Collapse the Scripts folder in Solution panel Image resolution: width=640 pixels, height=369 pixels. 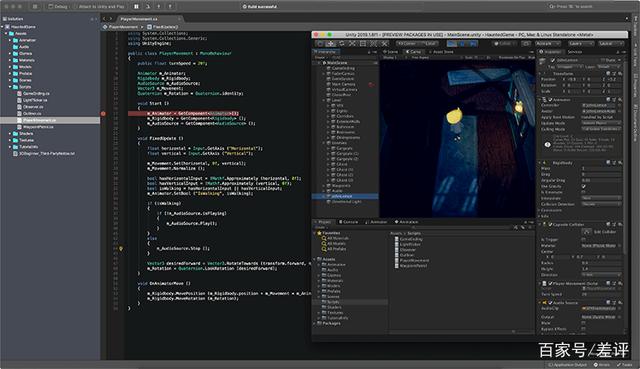(x=10, y=87)
